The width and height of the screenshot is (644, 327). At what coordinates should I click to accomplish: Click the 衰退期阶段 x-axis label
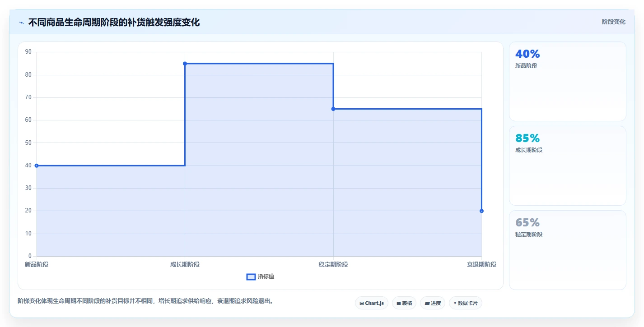(481, 264)
